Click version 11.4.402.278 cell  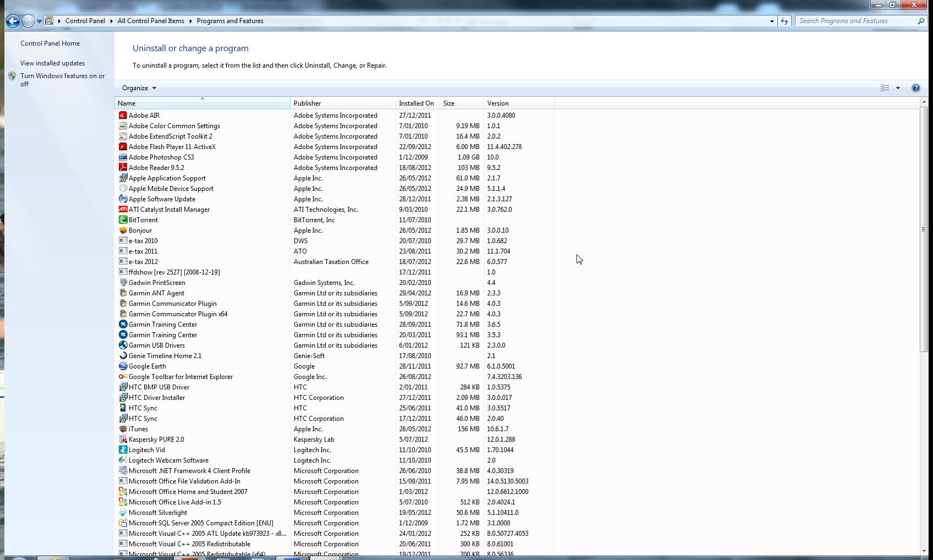coord(504,147)
